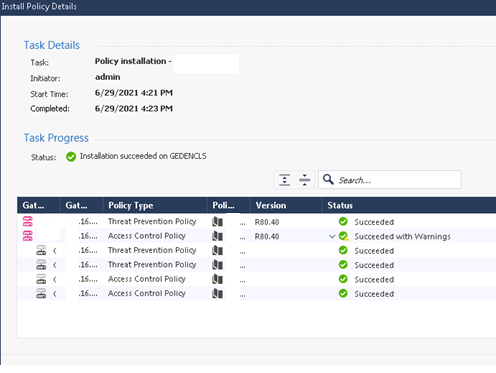
Task: Click the magnifier search icon
Action: tap(328, 179)
